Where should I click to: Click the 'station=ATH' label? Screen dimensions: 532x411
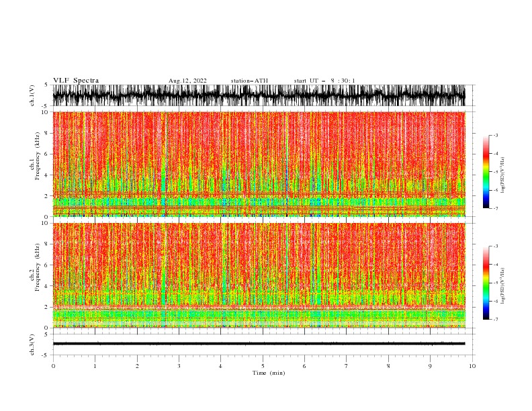click(249, 81)
